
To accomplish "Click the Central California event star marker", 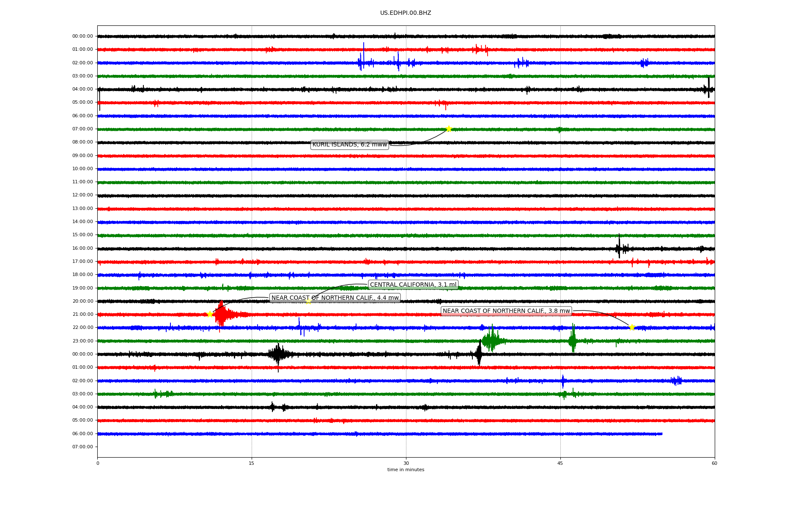I will pos(308,301).
